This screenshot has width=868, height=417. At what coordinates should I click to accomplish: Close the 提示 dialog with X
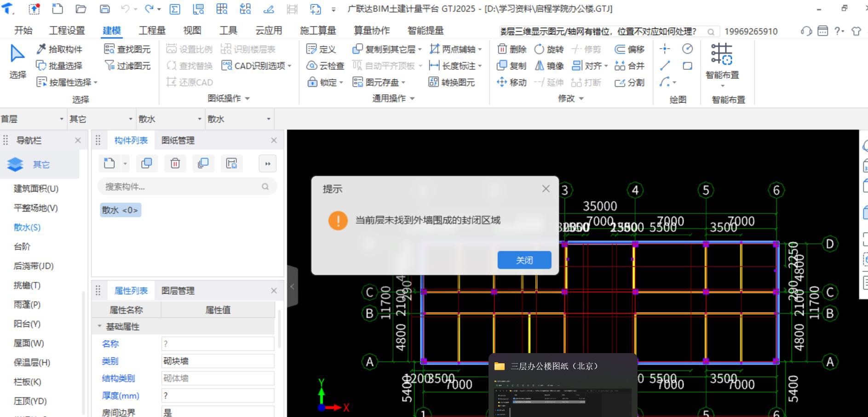point(546,189)
